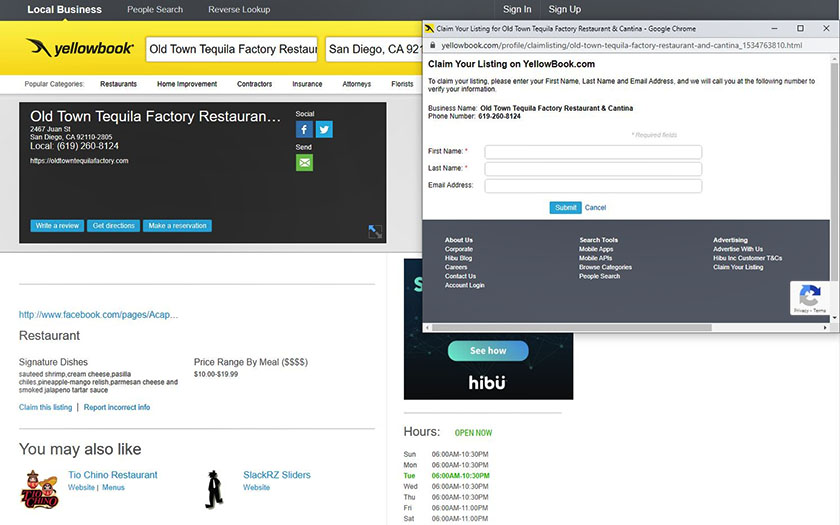Select the Restaurants popular category
Image resolution: width=840 pixels, height=525 pixels.
coord(118,84)
